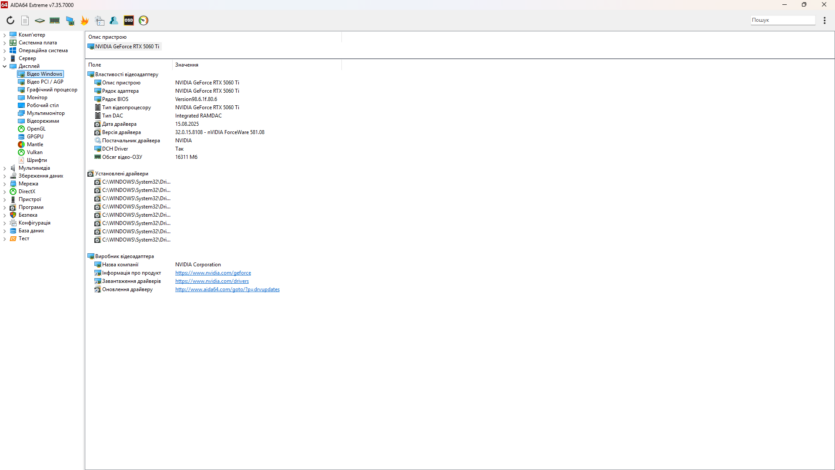Expand the Збереження даних tree node
835x470 pixels.
pyautogui.click(x=5, y=176)
